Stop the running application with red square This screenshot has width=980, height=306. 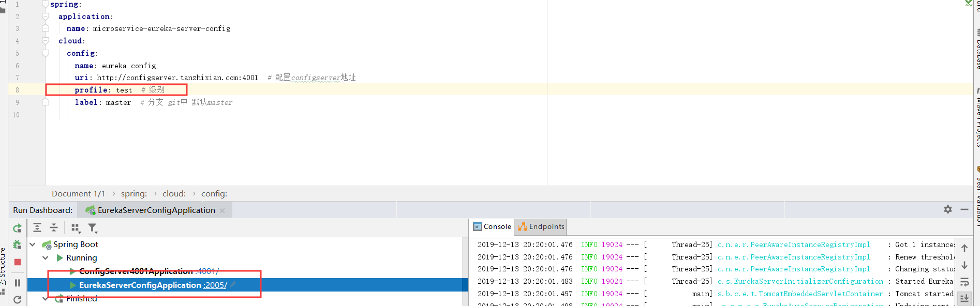(x=18, y=262)
